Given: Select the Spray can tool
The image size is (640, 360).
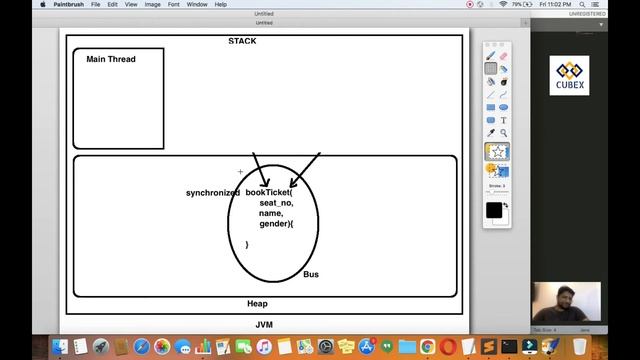Looking at the screenshot, I should click(x=503, y=69).
